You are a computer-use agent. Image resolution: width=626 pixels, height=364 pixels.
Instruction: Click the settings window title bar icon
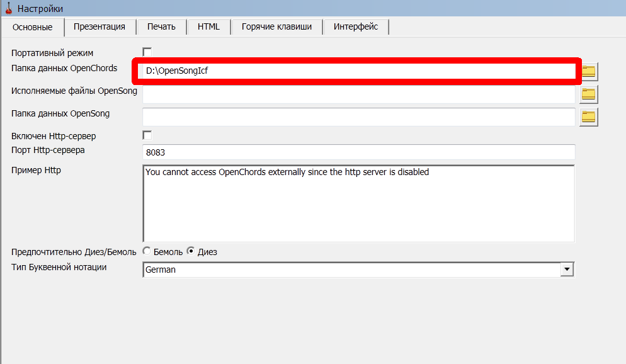(9, 8)
